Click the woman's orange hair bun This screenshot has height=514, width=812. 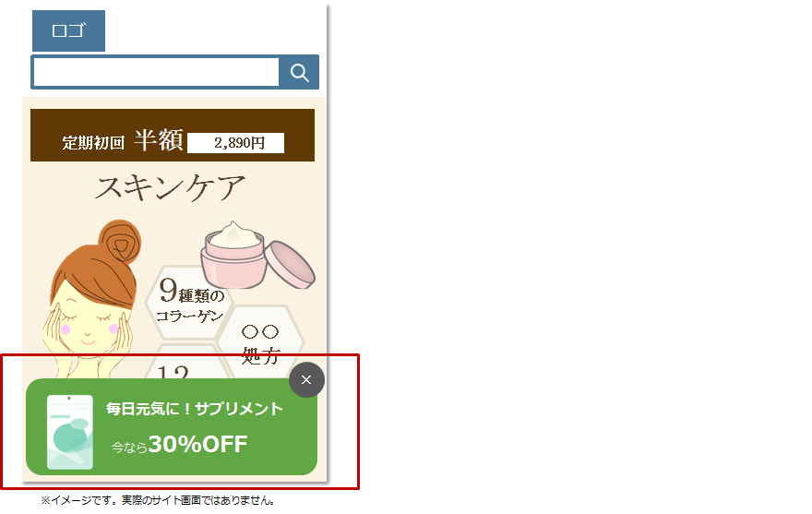click(x=120, y=243)
